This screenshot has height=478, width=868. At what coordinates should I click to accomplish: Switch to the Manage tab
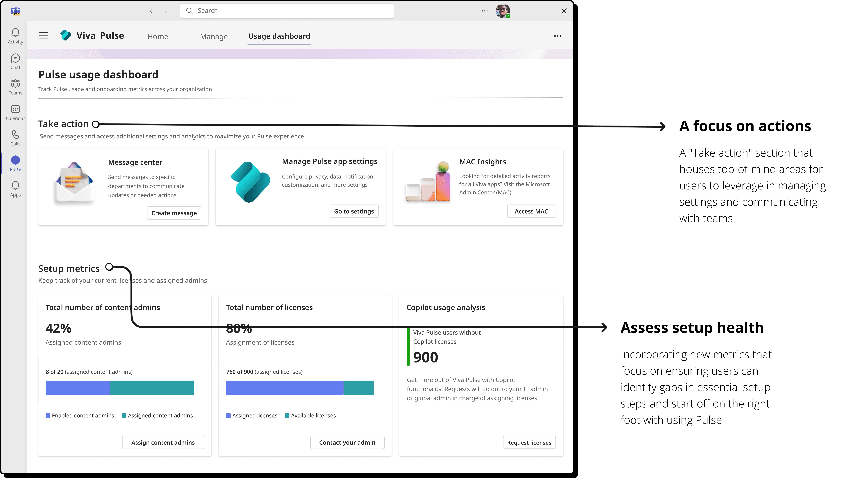coord(214,36)
